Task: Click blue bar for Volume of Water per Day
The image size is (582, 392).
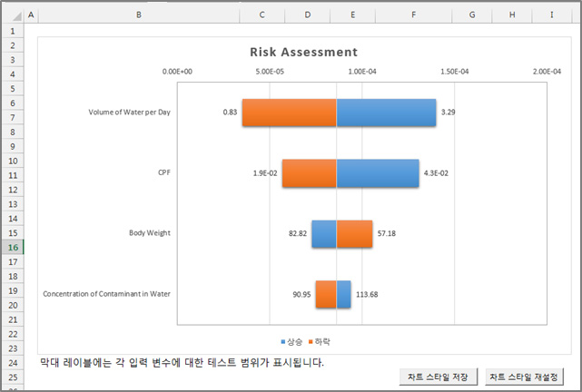Action: click(386, 113)
